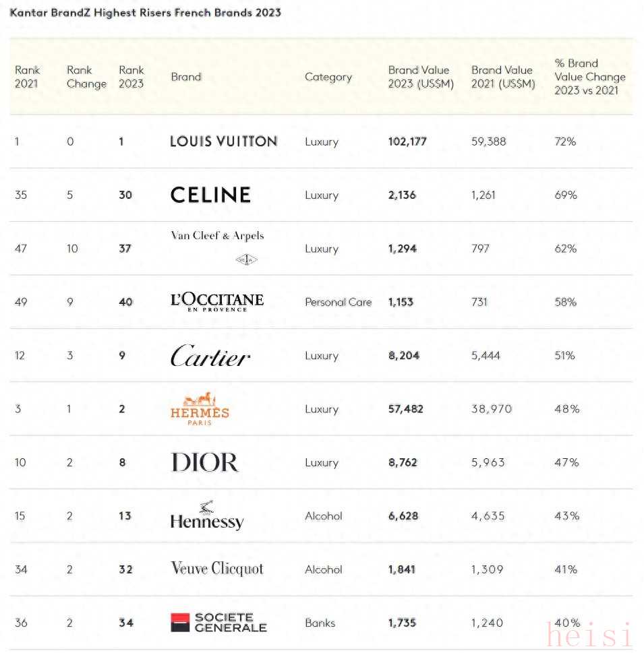Click the % Brand Value Change header
This screenshot has height=655, width=644.
pos(589,77)
